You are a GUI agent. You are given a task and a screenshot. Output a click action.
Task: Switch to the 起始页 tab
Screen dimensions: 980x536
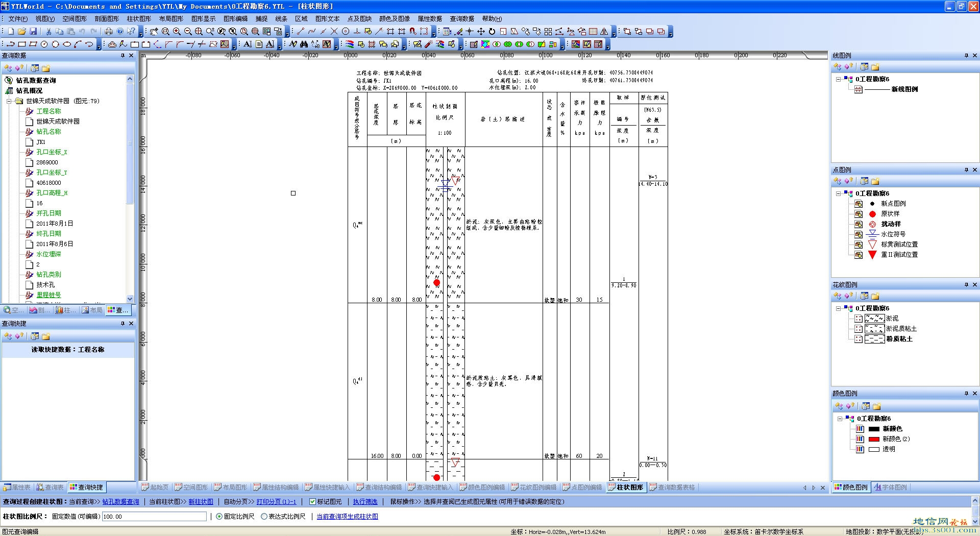tap(155, 488)
